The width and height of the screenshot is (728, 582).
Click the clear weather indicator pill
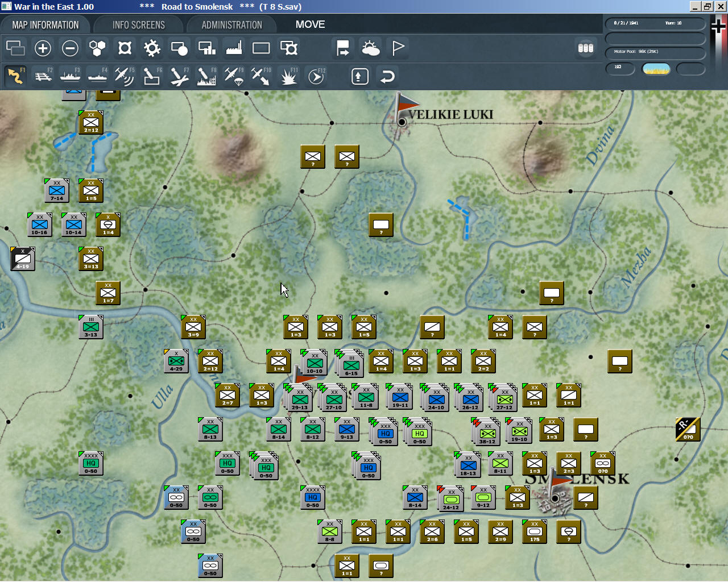pos(656,69)
